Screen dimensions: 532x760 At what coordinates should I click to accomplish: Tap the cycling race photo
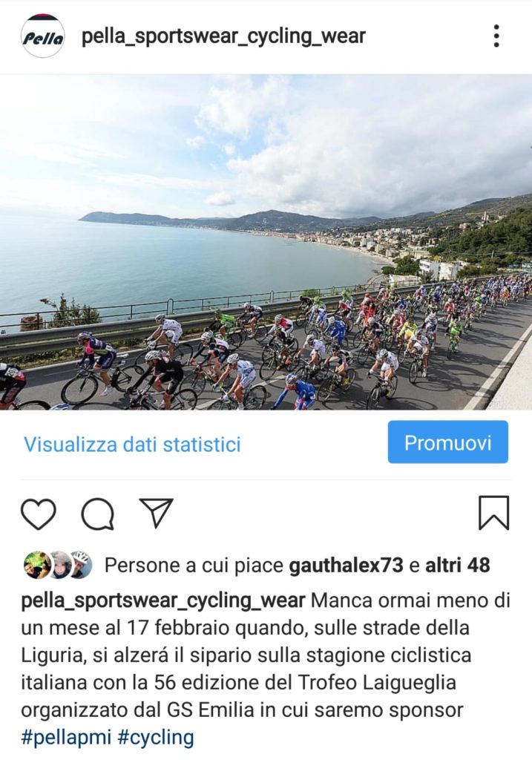coord(266,242)
